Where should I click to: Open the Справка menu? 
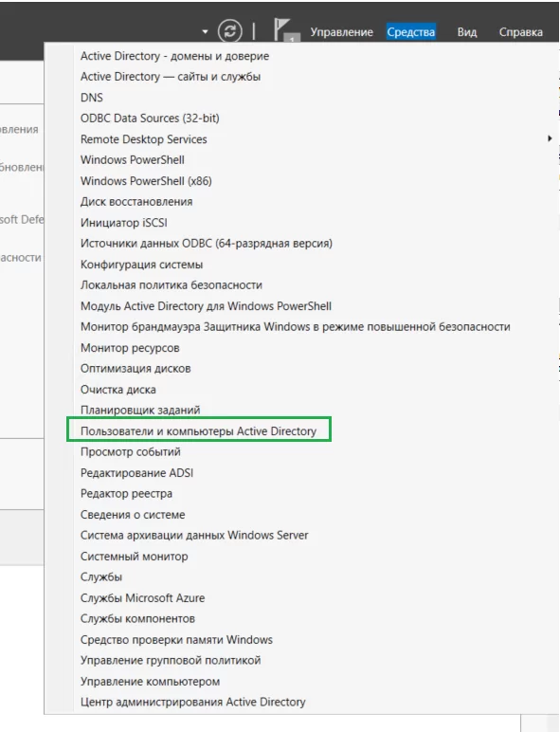521,32
